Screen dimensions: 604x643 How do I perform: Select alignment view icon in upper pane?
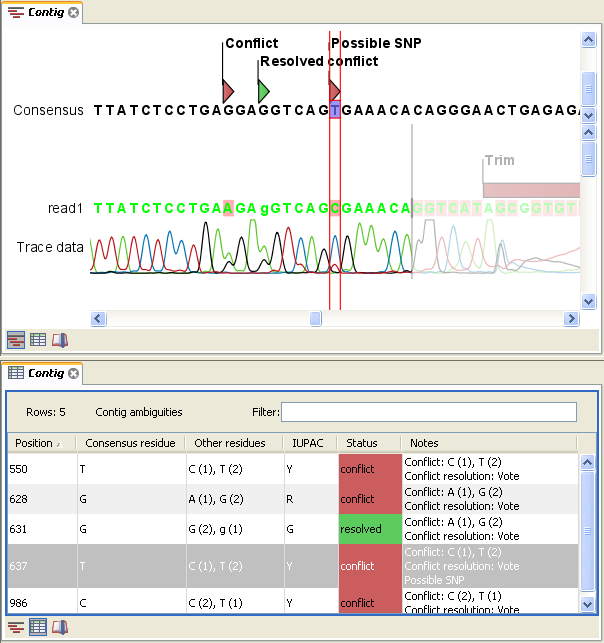(x=16, y=340)
